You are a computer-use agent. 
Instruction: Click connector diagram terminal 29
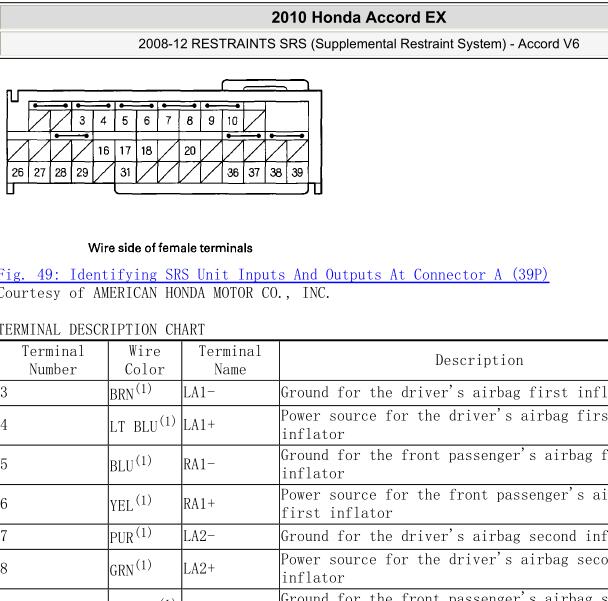pos(82,172)
